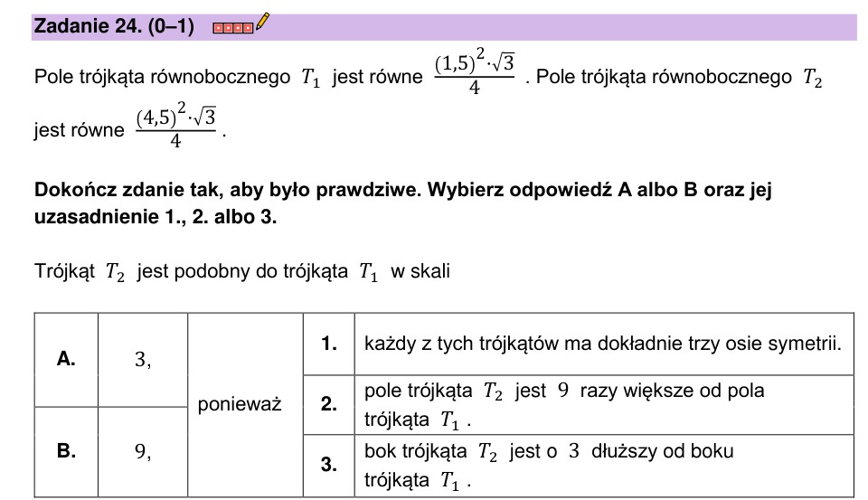Click the sentence 'o 3 dłuższy od boku'

point(549,465)
